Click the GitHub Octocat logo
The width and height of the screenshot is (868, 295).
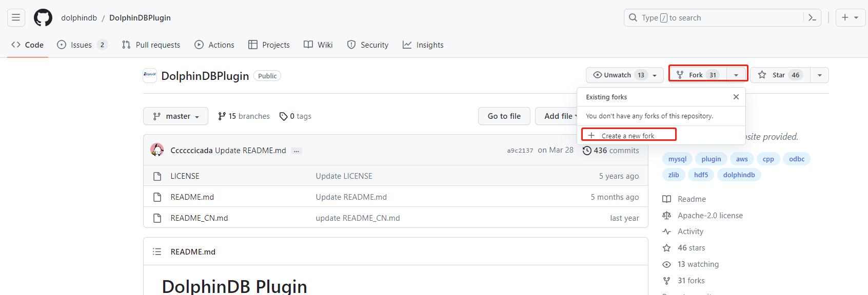click(x=43, y=17)
